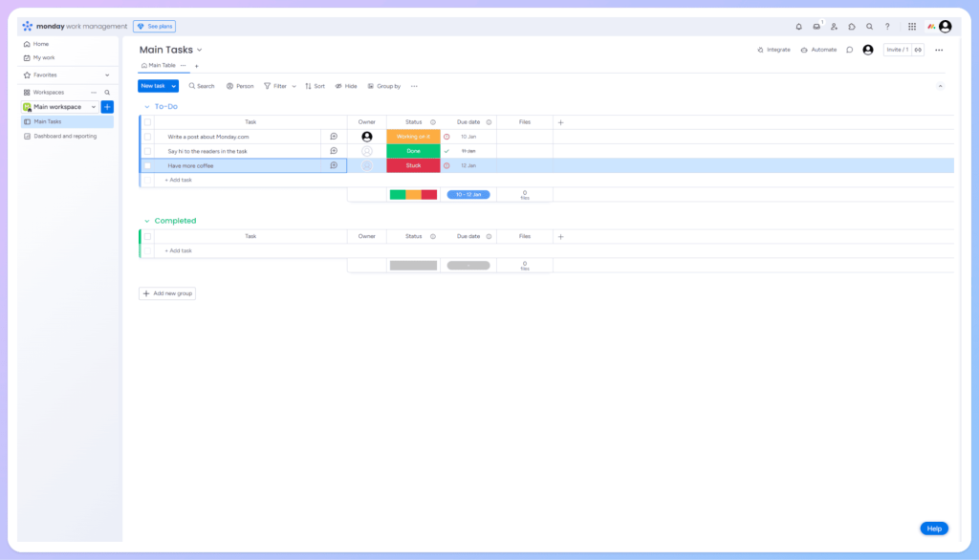Open the apps marketplace puzzle icon
This screenshot has width=979, height=560.
tap(852, 27)
